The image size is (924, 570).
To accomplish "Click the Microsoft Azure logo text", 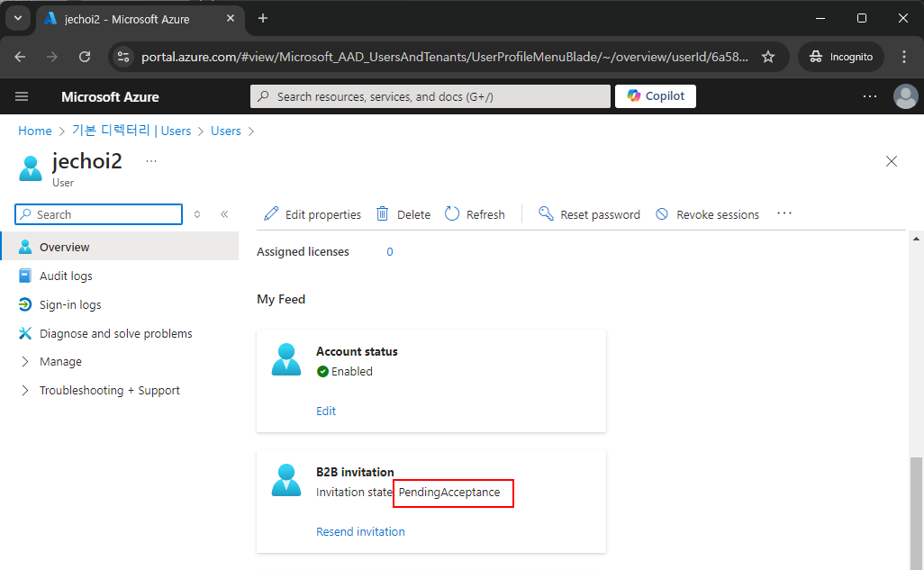I will point(110,96).
